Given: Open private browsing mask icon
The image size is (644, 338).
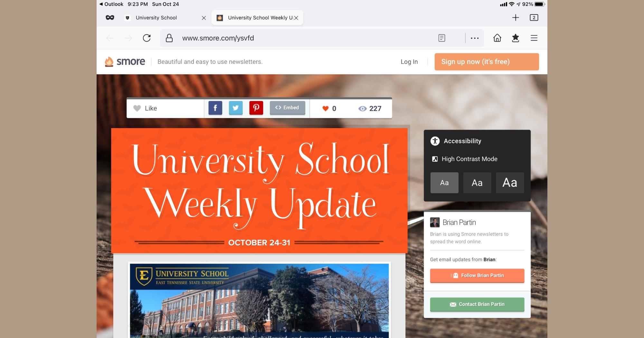Looking at the screenshot, I should 110,18.
